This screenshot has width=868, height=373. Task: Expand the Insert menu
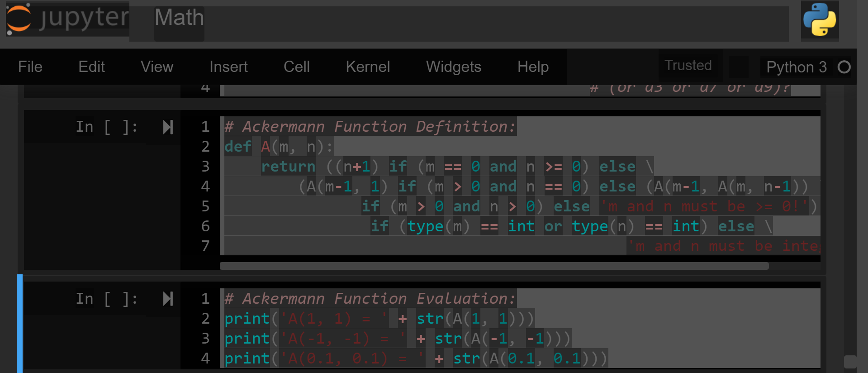point(228,67)
